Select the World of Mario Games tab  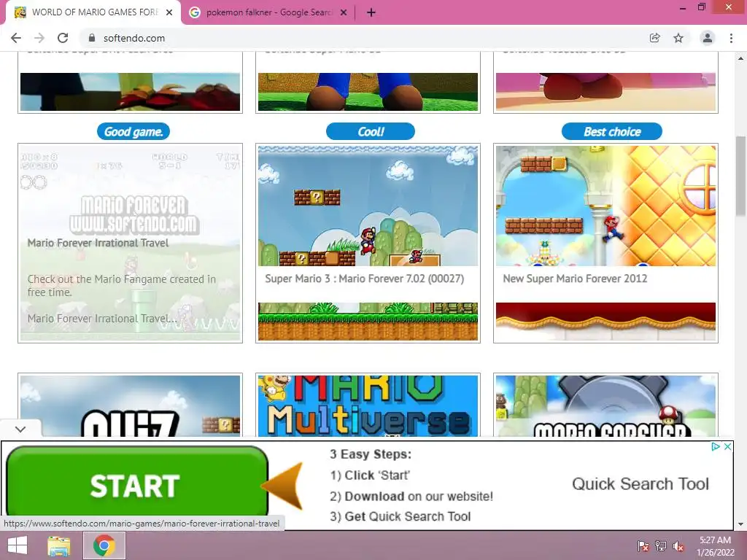(x=93, y=12)
